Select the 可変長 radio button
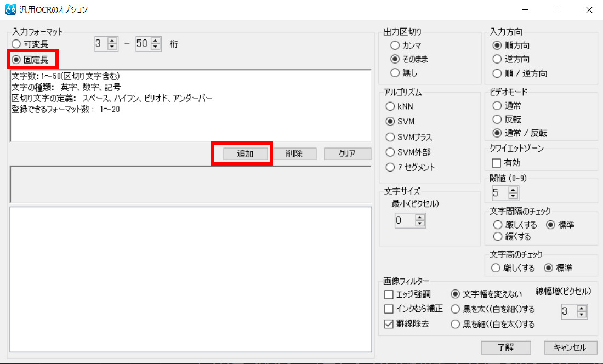Screen dimensions: 603x364 [16, 44]
